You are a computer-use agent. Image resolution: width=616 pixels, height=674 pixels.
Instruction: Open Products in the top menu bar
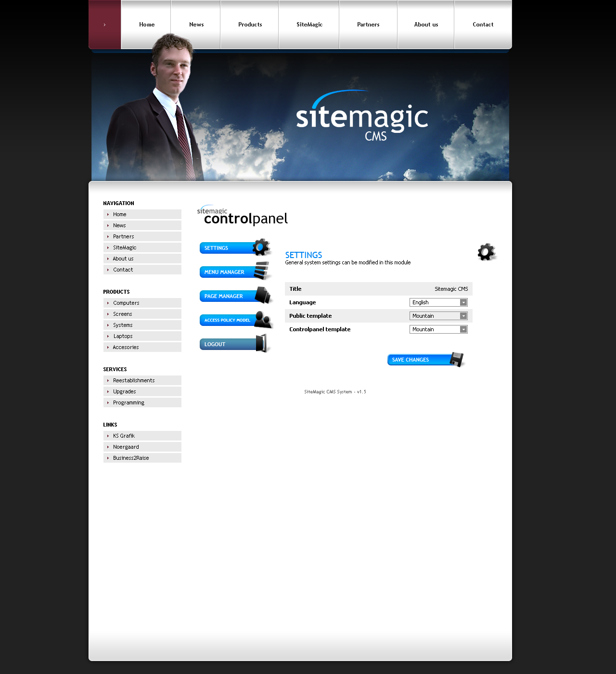click(250, 25)
